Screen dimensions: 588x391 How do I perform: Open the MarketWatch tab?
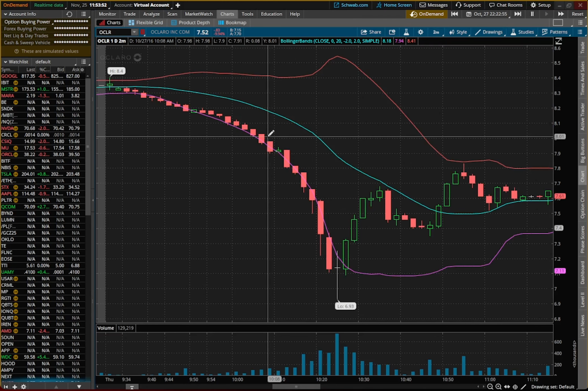(x=199, y=14)
